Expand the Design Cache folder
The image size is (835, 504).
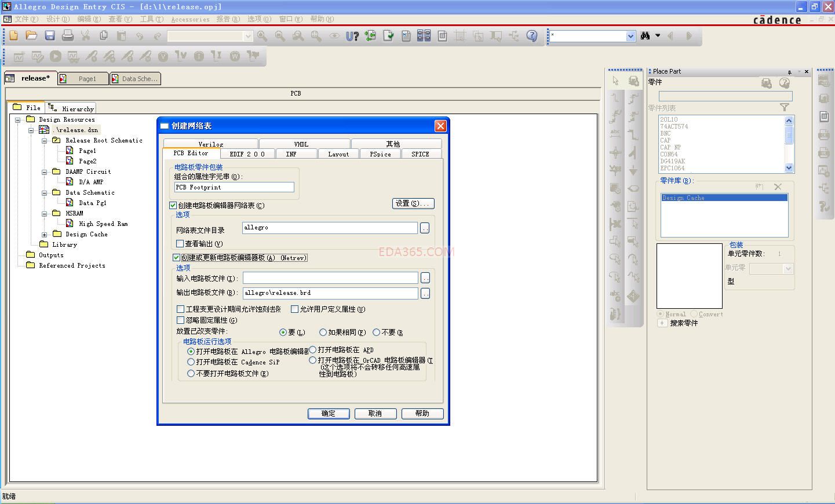(45, 235)
